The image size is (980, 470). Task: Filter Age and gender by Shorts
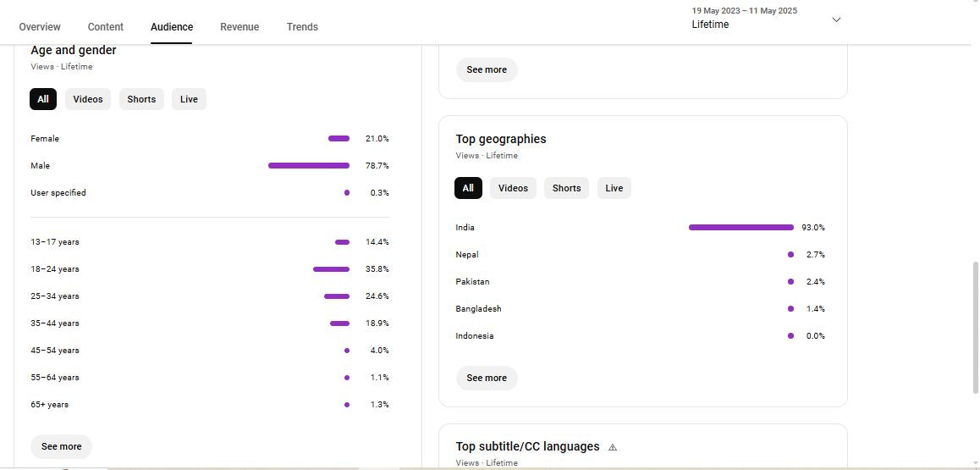coord(141,99)
